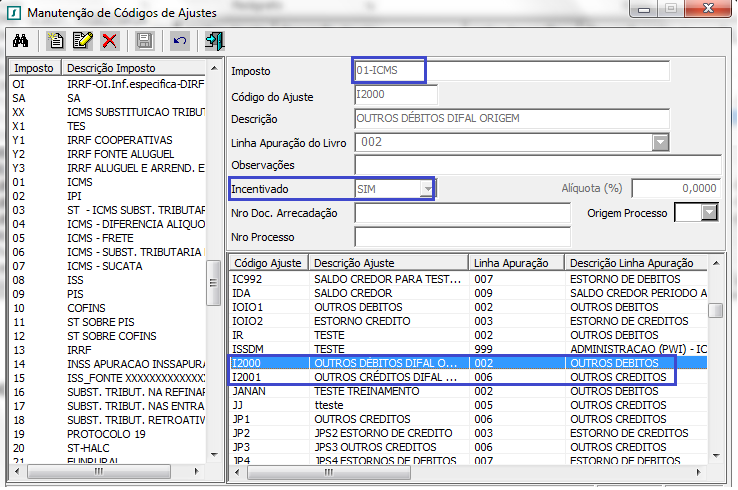Screen dimensions: 738x490
Task: Click the binoculars search icon
Action: point(20,41)
